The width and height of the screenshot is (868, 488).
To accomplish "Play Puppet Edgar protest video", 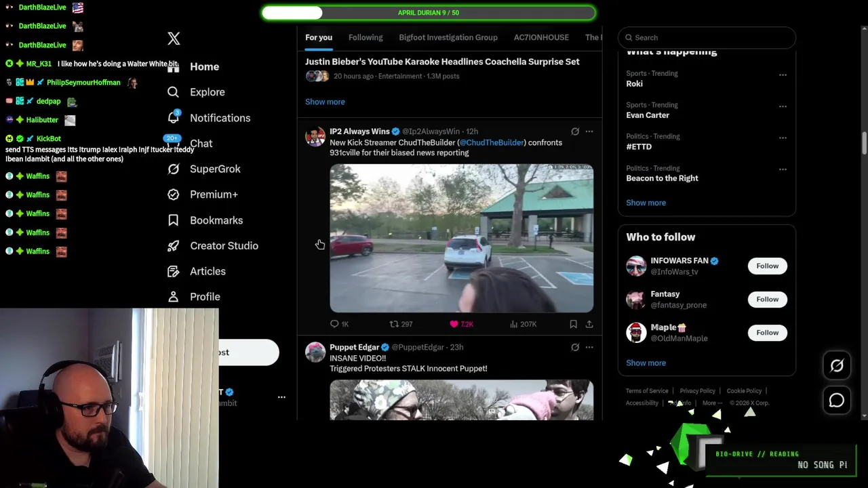I will (x=462, y=400).
